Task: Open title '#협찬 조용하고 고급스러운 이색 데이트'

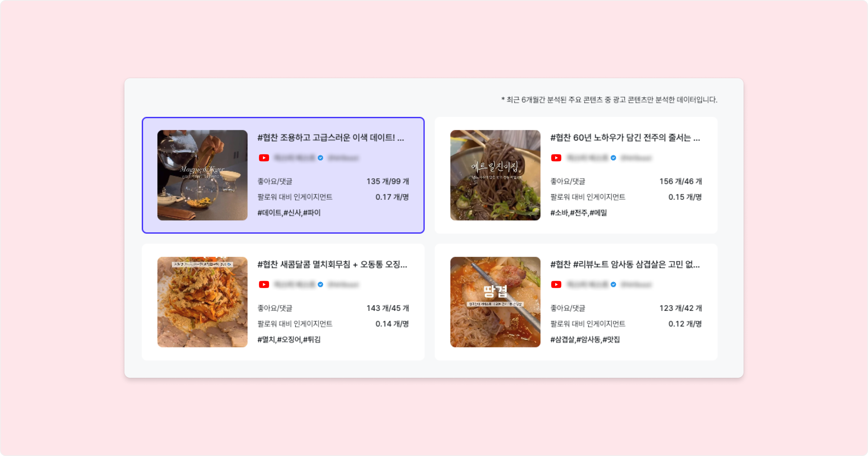Action: click(330, 138)
